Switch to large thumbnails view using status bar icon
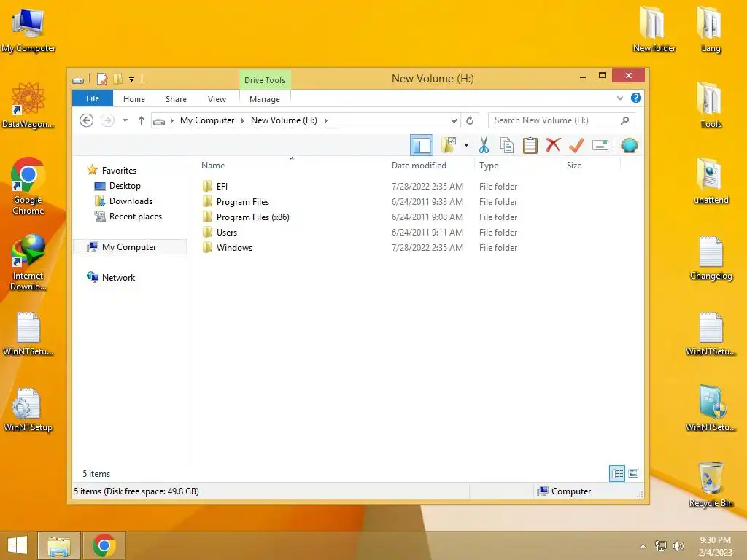747x560 pixels. pos(633,473)
